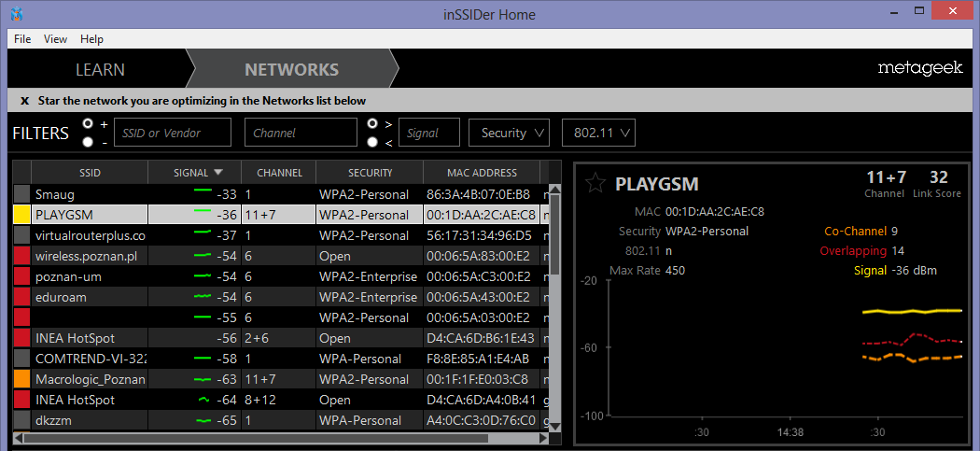The width and height of the screenshot is (980, 451).
Task: Open the File menu
Action: (x=22, y=39)
